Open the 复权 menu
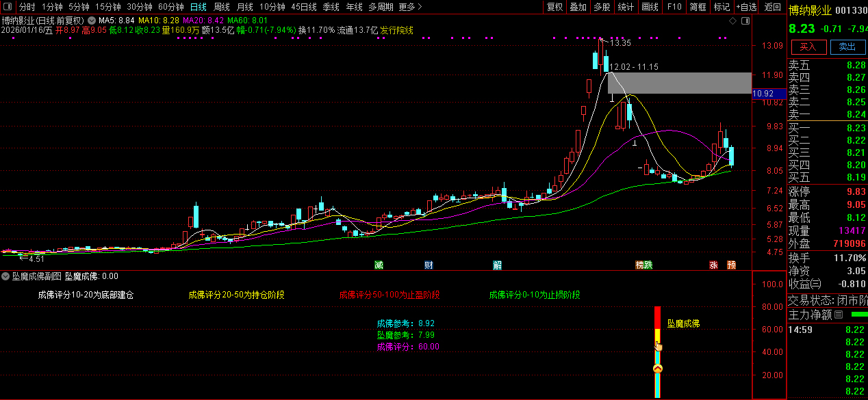The height and width of the screenshot is (400, 868). [554, 7]
